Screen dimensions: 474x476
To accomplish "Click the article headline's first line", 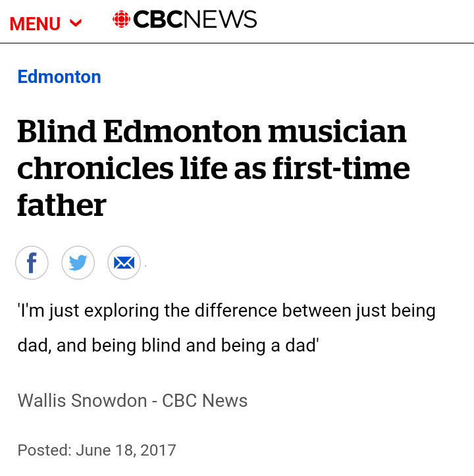I will pos(211,132).
